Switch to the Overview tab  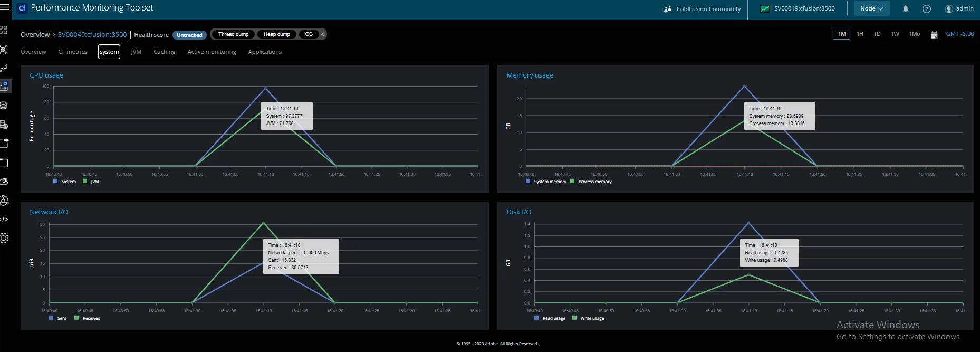tap(33, 52)
